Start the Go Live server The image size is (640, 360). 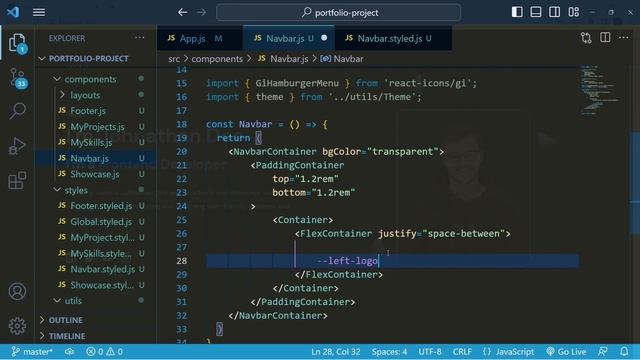pyautogui.click(x=566, y=351)
